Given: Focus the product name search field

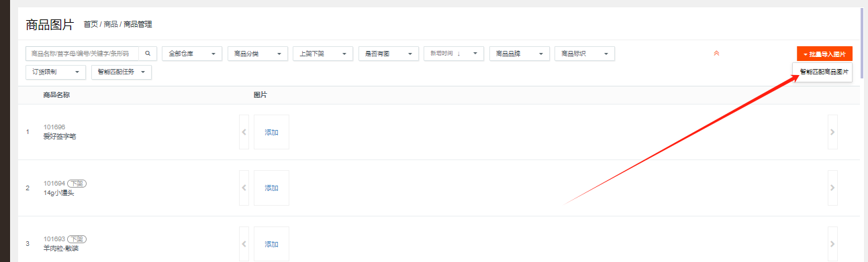Looking at the screenshot, I should tap(82, 54).
